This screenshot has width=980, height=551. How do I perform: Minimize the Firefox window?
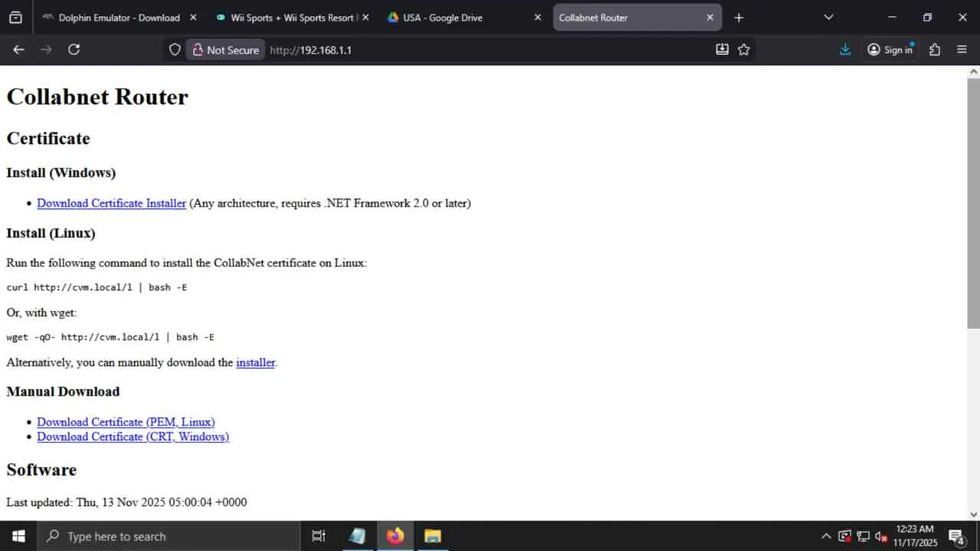click(x=892, y=18)
